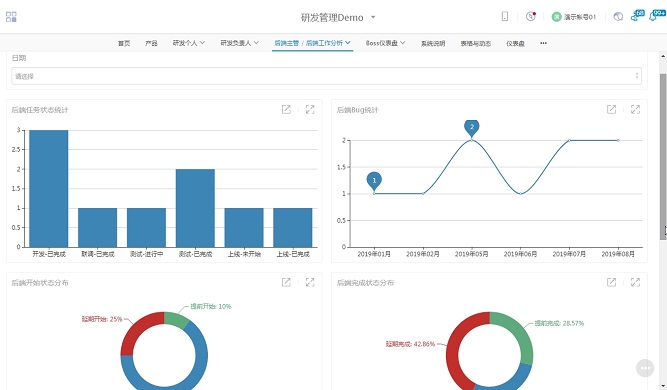
Task: Click the 延期完成: 42.86% label
Action: click(410, 344)
